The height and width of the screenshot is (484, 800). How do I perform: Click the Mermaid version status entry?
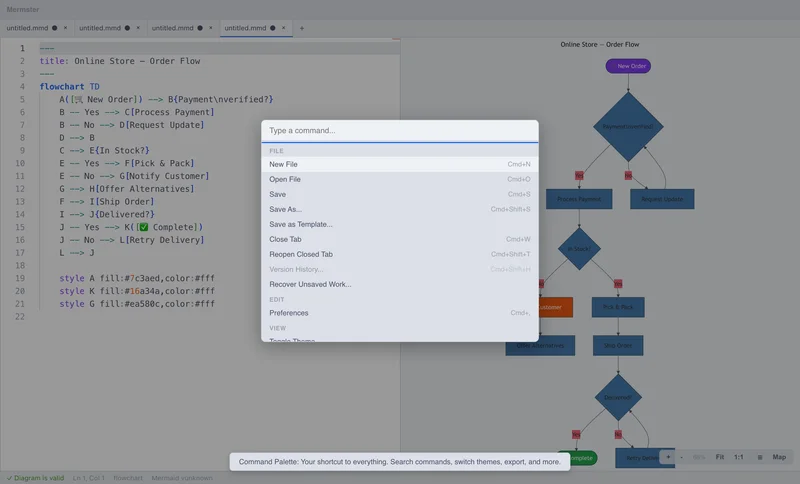coord(182,478)
